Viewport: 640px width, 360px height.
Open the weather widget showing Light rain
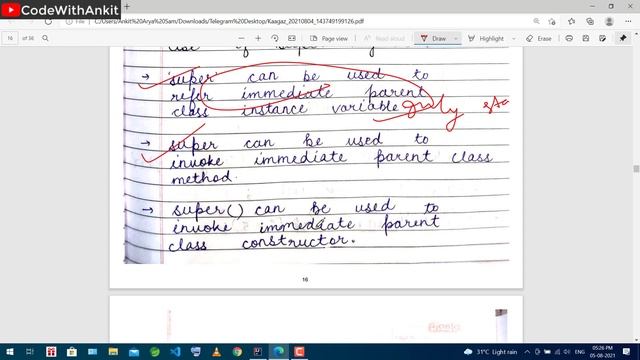point(490,351)
